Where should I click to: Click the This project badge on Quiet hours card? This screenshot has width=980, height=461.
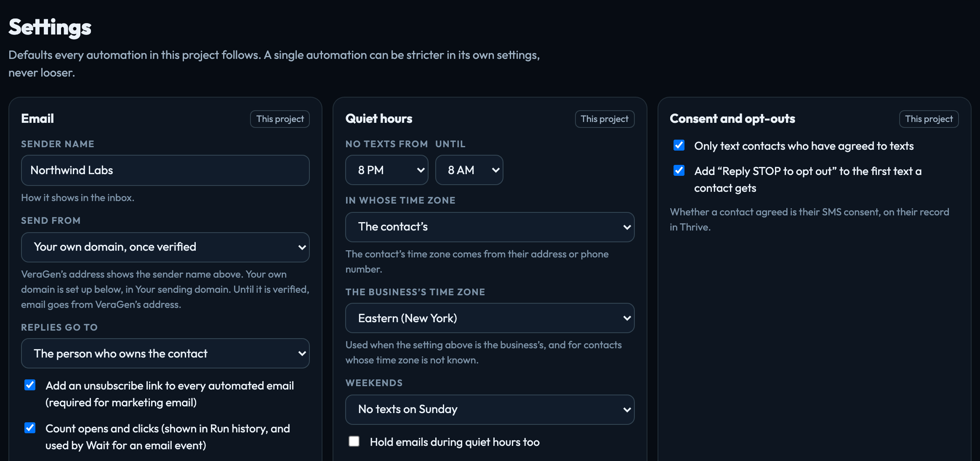605,119
